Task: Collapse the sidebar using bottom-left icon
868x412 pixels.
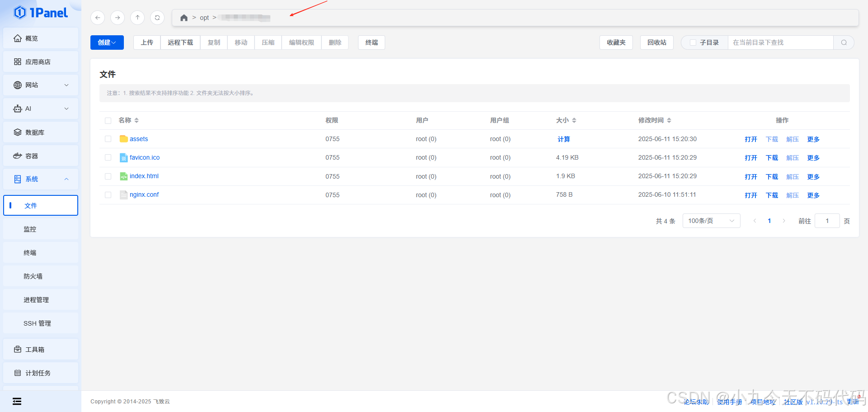Action: pyautogui.click(x=17, y=401)
